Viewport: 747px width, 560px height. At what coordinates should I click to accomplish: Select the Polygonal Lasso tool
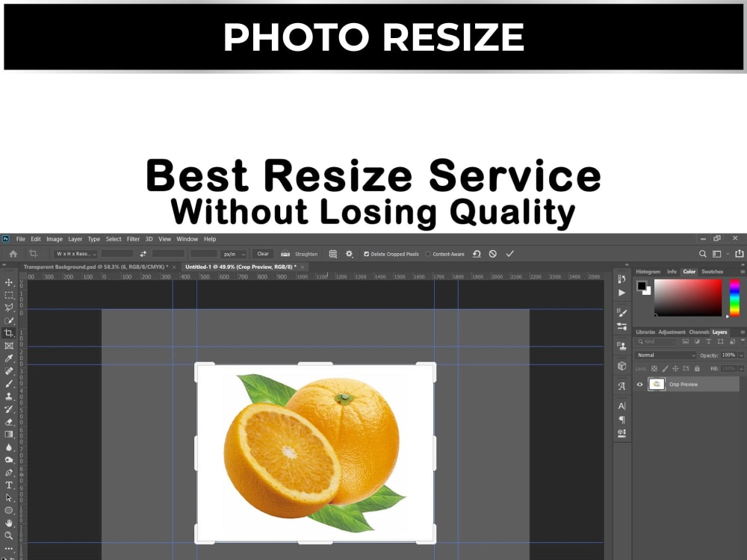tap(8, 308)
